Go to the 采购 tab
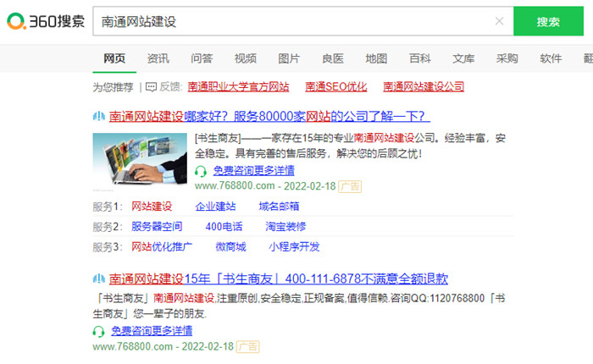593x364 pixels. (507, 58)
